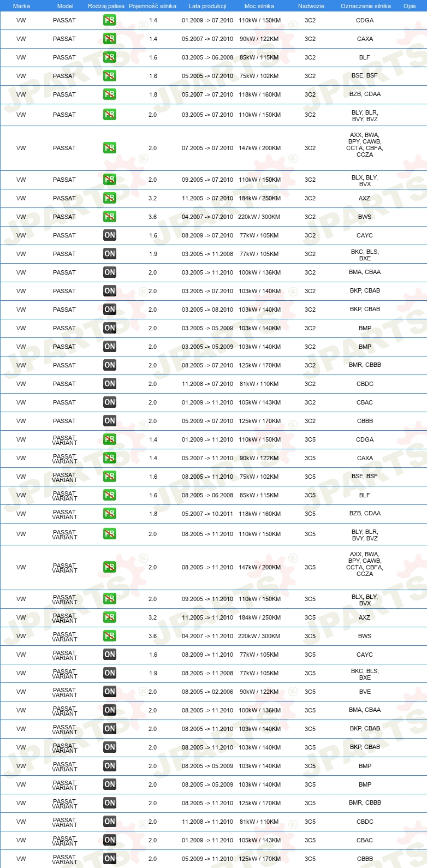Image resolution: width=427 pixels, height=868 pixels.
Task: Select the PB icon in Passat 3C2 AXZ row
Action: click(x=110, y=198)
